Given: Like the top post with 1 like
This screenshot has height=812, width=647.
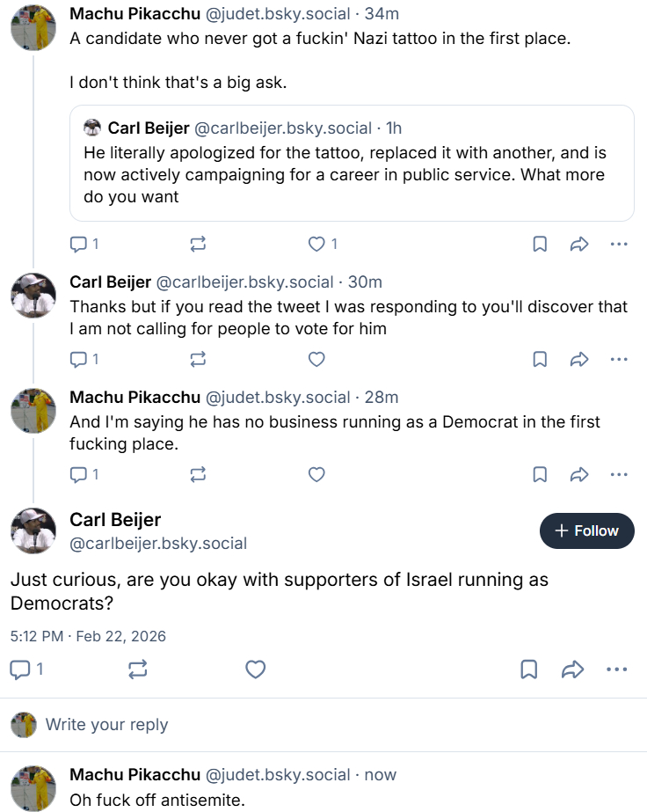Looking at the screenshot, I should [x=316, y=244].
